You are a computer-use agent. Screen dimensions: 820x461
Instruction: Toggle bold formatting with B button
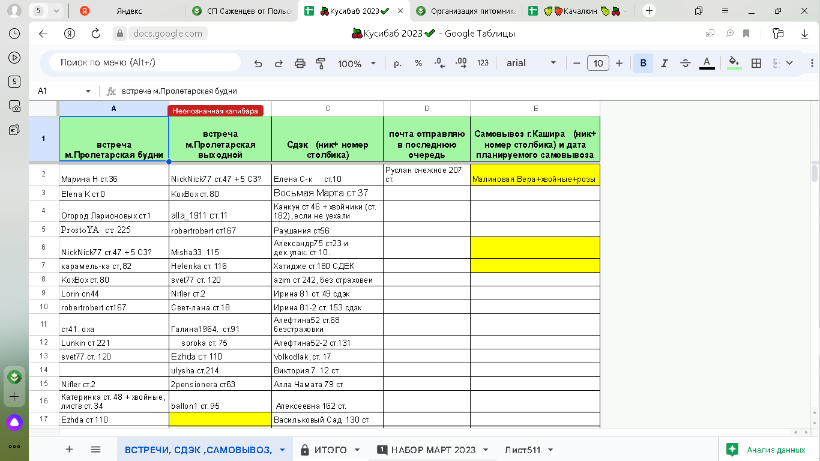643,63
